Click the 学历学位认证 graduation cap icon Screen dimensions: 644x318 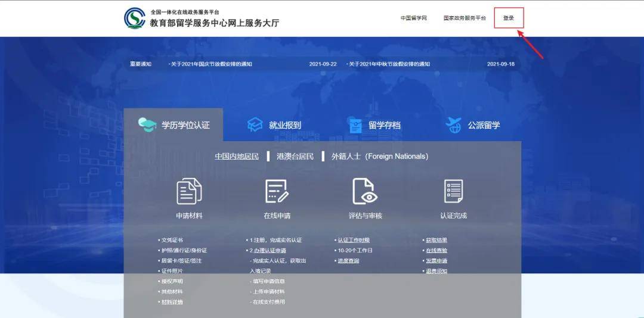(x=147, y=124)
